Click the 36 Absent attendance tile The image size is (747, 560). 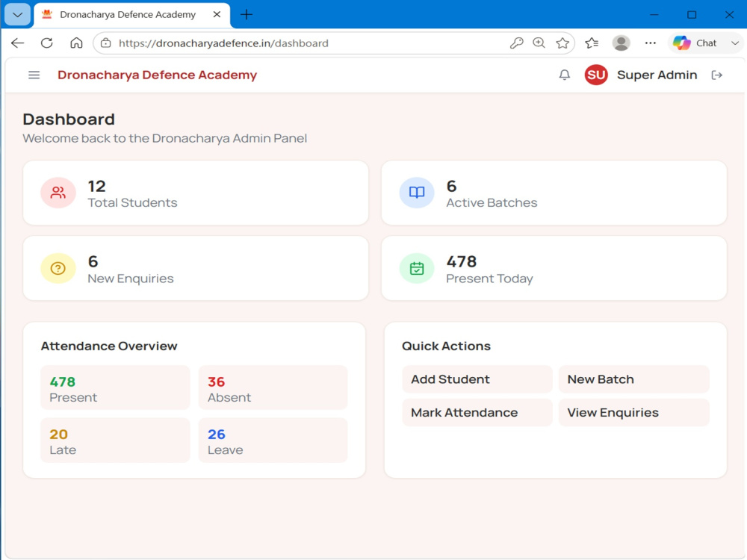(x=273, y=388)
